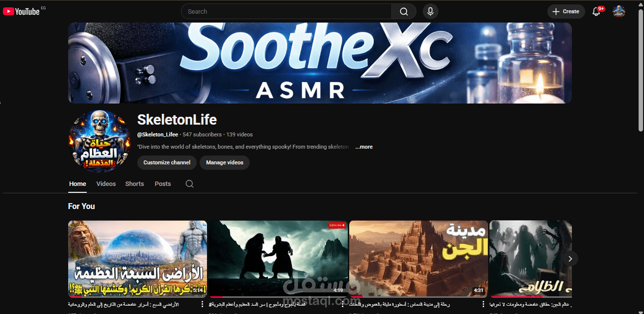Click the page vertical scrollbar

(x=641, y=69)
